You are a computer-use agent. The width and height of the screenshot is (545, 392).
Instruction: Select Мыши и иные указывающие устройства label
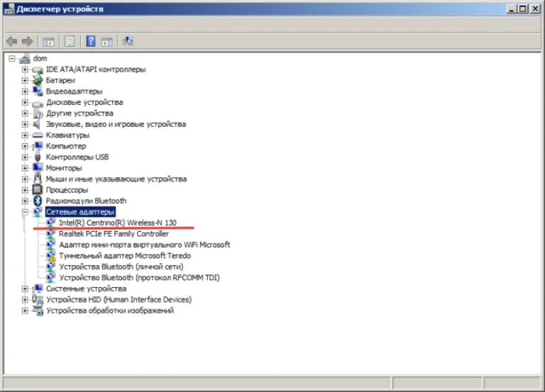coord(116,179)
